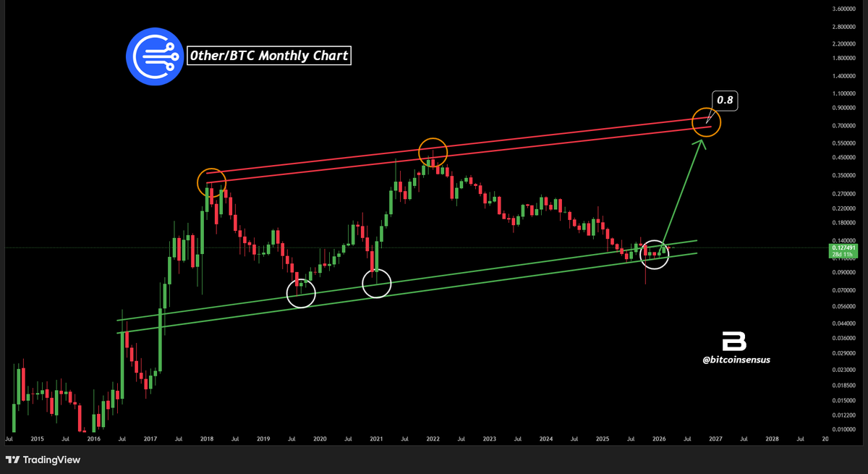Click the 0.044000 price axis label

846,323
